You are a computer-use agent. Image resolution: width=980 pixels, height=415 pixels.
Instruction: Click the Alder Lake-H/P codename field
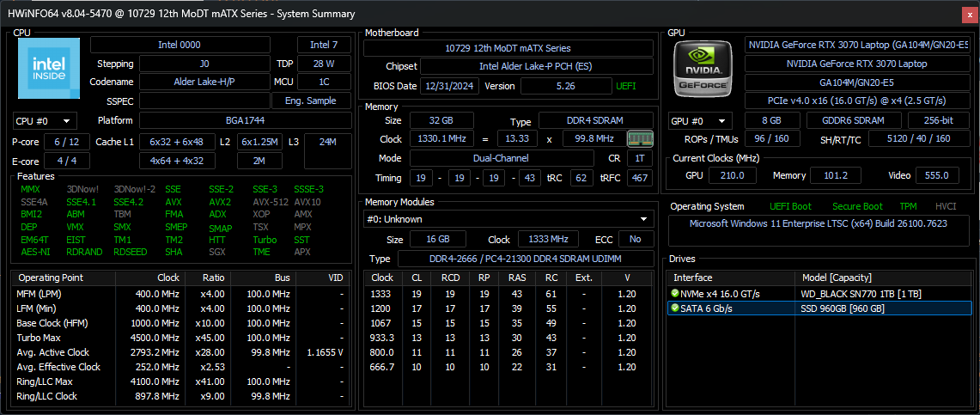204,82
